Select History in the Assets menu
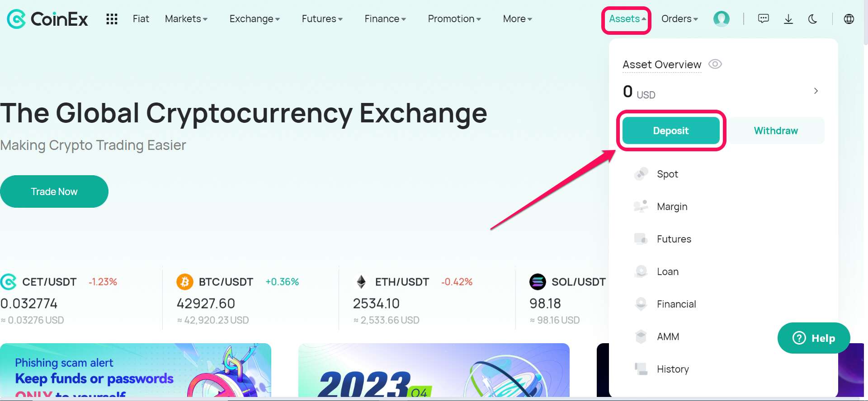 673,369
